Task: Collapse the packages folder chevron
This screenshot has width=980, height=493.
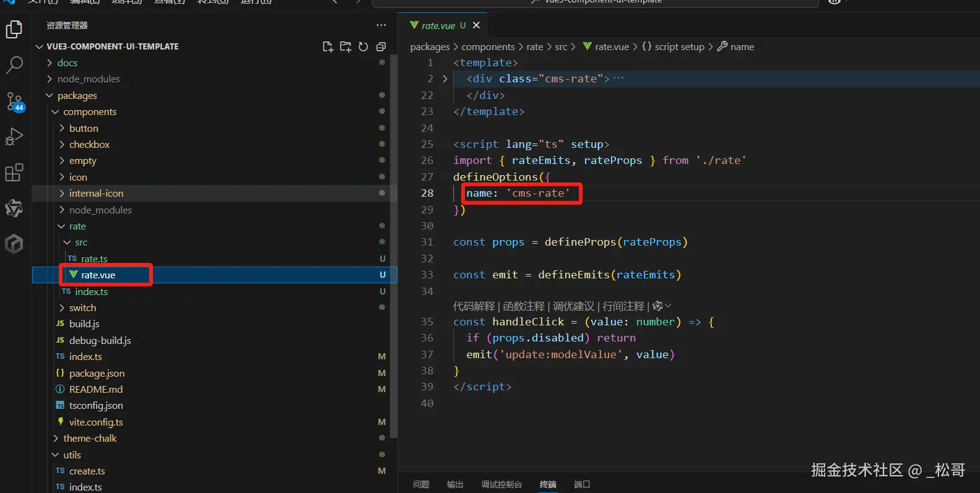Action: [x=50, y=95]
